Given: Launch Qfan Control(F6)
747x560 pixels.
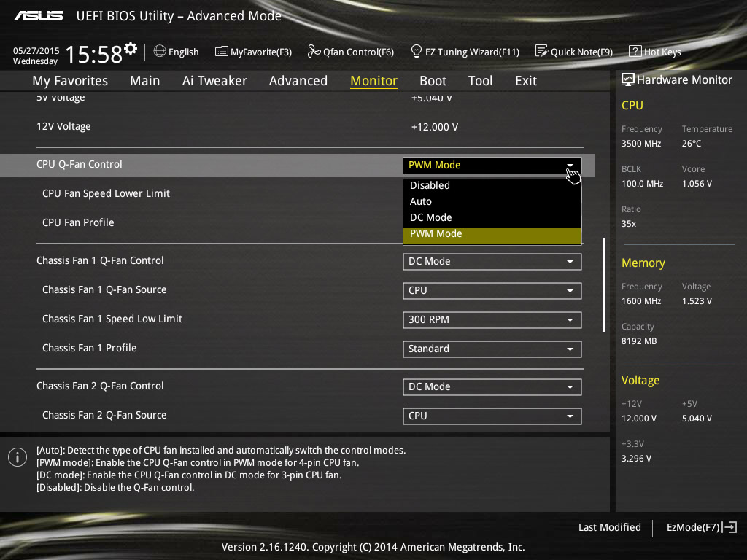Looking at the screenshot, I should [x=359, y=52].
